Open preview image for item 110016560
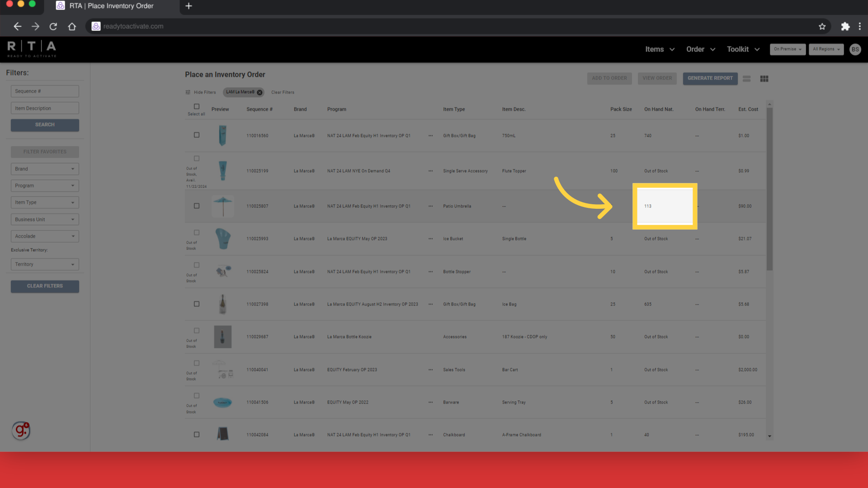Viewport: 868px width, 488px height. (222, 136)
